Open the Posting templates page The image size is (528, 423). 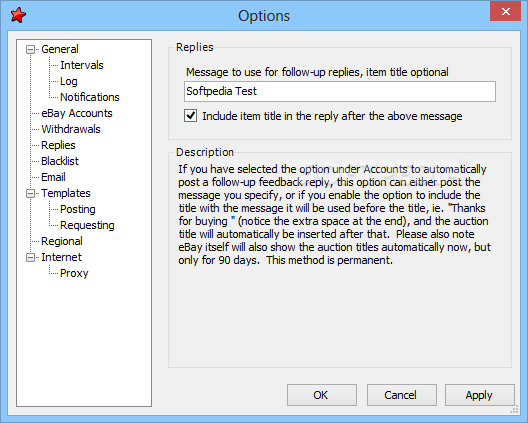pyautogui.click(x=77, y=209)
